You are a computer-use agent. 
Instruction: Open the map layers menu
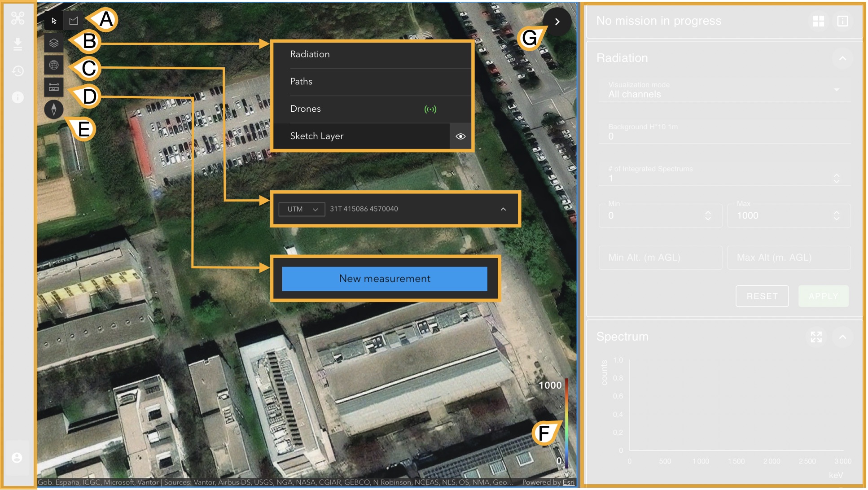click(54, 43)
